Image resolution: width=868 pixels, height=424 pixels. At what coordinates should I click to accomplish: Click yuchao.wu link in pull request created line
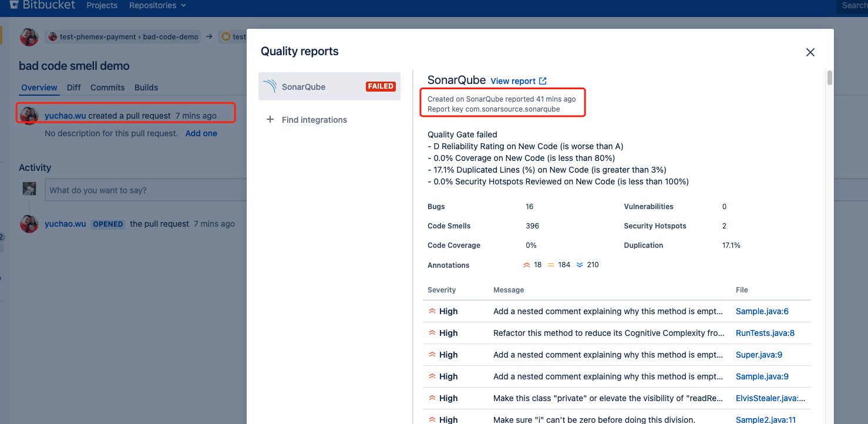[x=65, y=116]
